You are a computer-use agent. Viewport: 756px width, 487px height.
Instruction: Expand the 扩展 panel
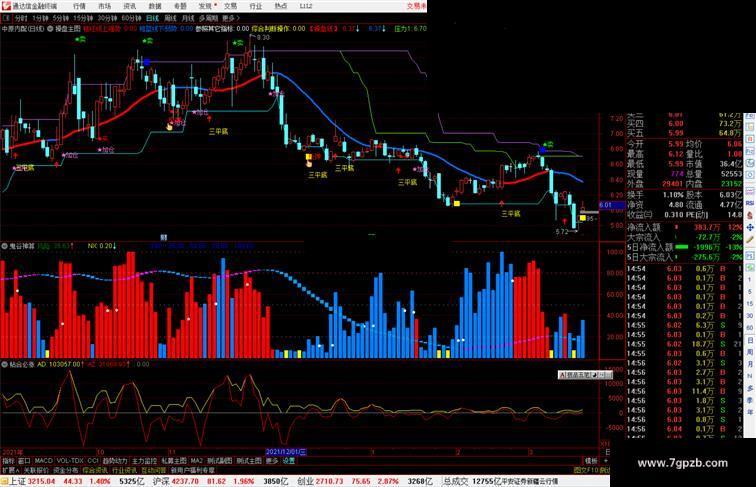point(10,470)
